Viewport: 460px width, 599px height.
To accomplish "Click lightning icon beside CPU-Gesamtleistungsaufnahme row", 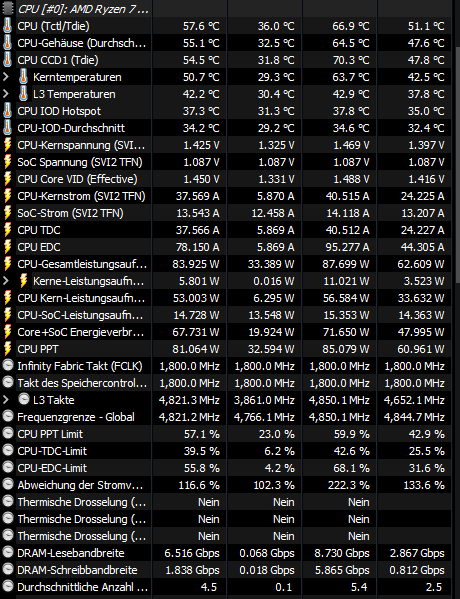I will coord(7,264).
